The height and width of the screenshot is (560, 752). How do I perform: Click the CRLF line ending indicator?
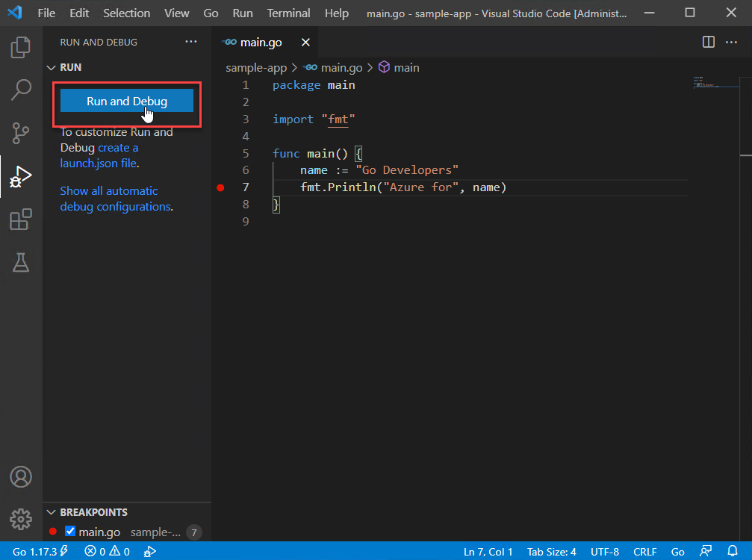coord(644,552)
